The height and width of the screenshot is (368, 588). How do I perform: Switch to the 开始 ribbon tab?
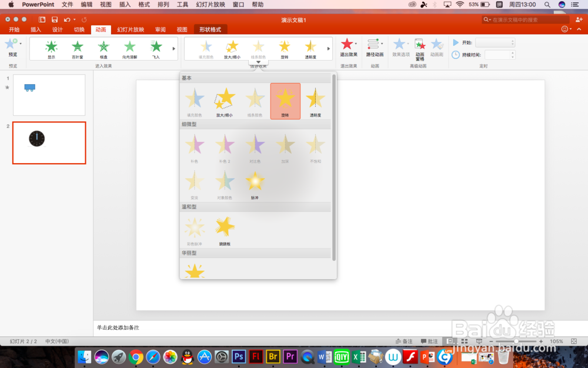[x=14, y=29]
